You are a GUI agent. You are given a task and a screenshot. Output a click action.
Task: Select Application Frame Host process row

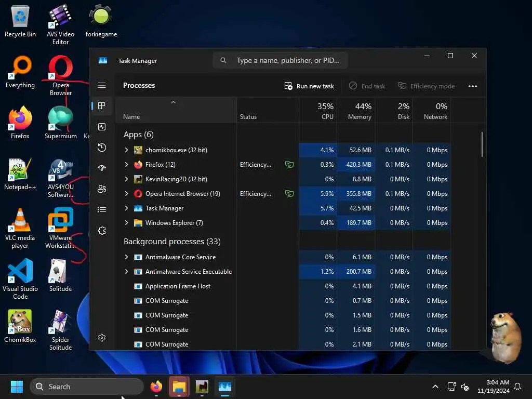[x=284, y=286]
